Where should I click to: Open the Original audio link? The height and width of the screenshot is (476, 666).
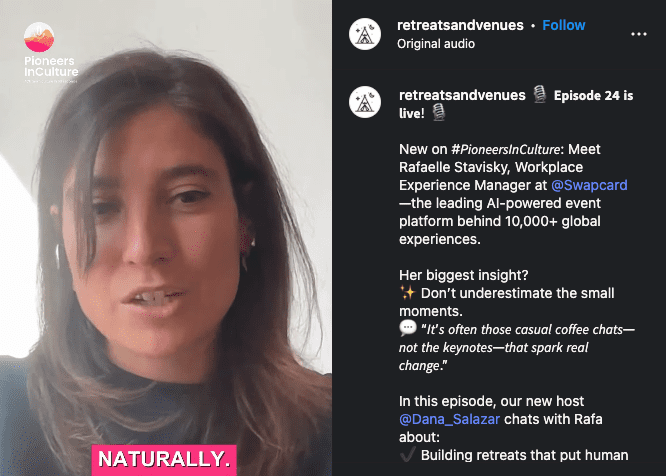436,44
